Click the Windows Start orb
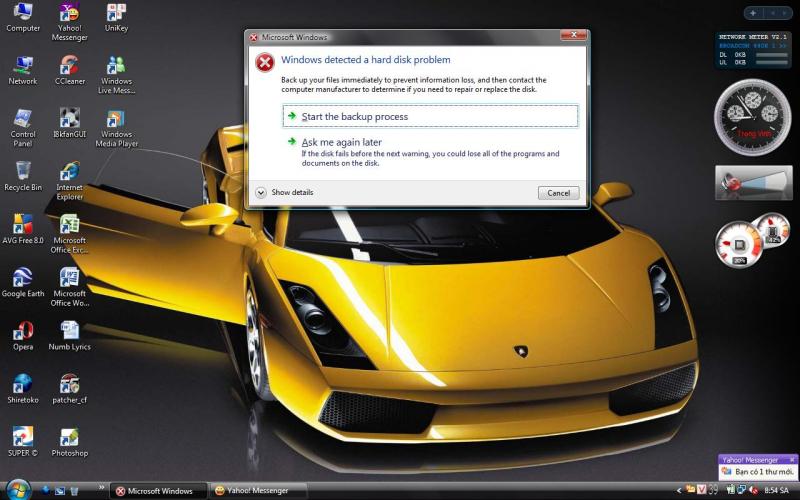 (17, 490)
